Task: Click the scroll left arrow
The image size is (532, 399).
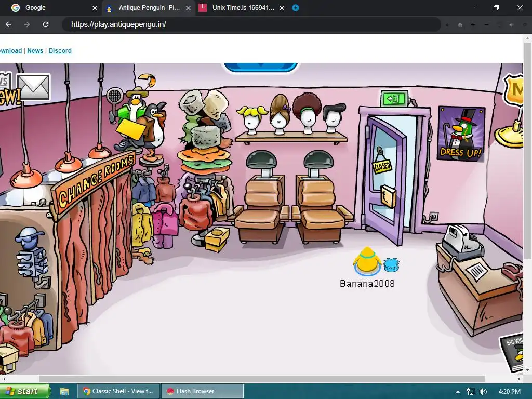Action: click(x=4, y=379)
